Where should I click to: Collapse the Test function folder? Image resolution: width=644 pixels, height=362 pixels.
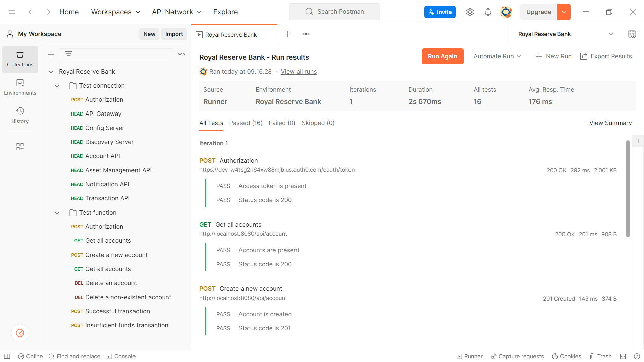[x=57, y=213]
